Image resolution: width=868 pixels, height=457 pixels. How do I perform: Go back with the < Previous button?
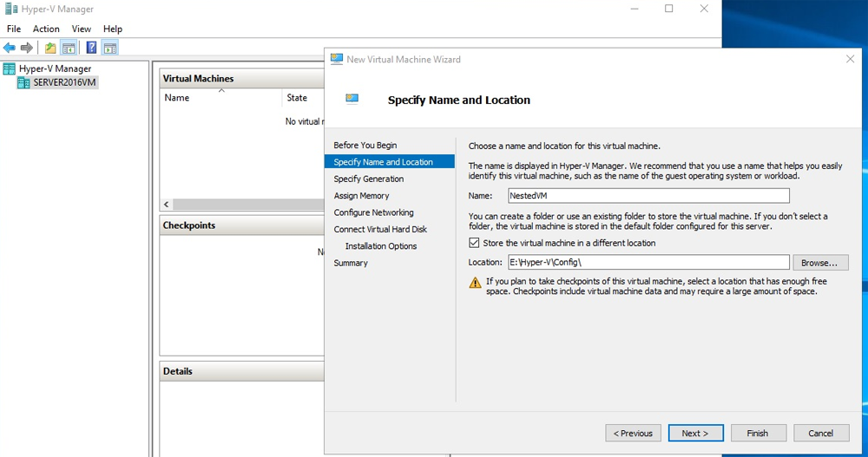(x=633, y=434)
